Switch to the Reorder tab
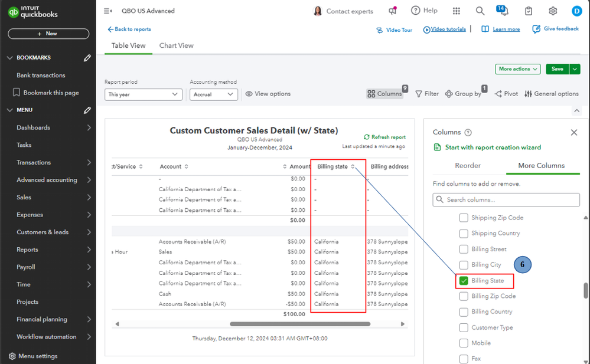Image resolution: width=590 pixels, height=364 pixels. tap(468, 166)
